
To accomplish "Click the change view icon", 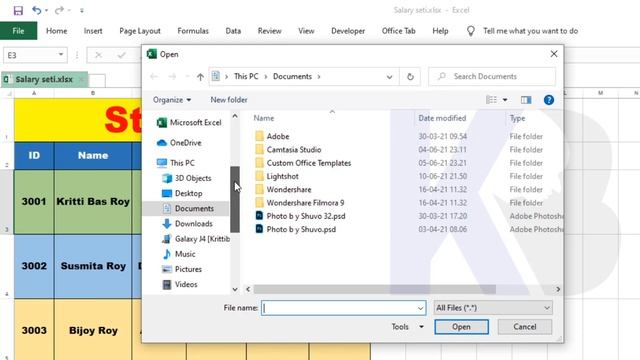I will (x=491, y=100).
